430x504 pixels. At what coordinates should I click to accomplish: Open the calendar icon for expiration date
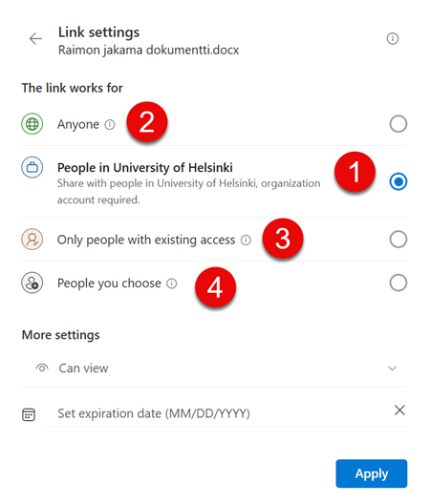[x=29, y=414]
